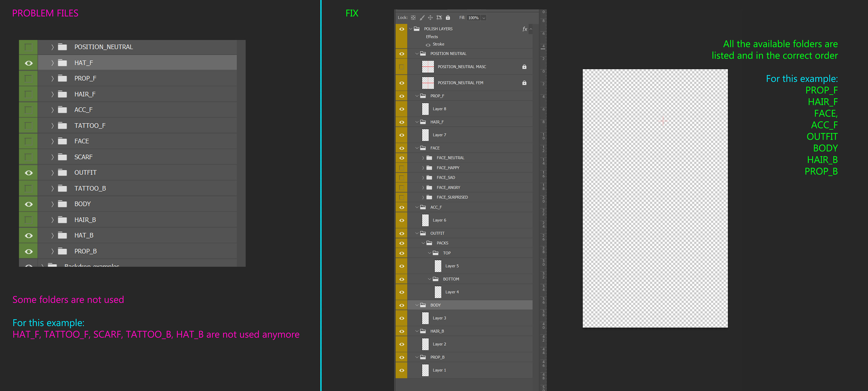The height and width of the screenshot is (391, 868).
Task: Click the lock icon on POSITION_NEUTRAL FEM layer
Action: (524, 83)
